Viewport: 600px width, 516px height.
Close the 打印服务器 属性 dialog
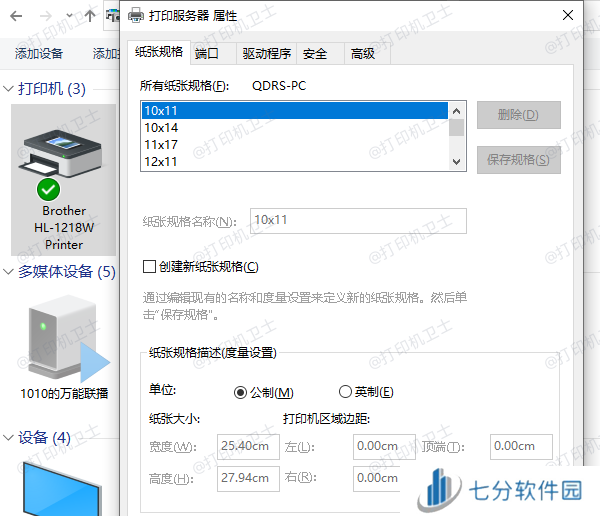point(568,15)
